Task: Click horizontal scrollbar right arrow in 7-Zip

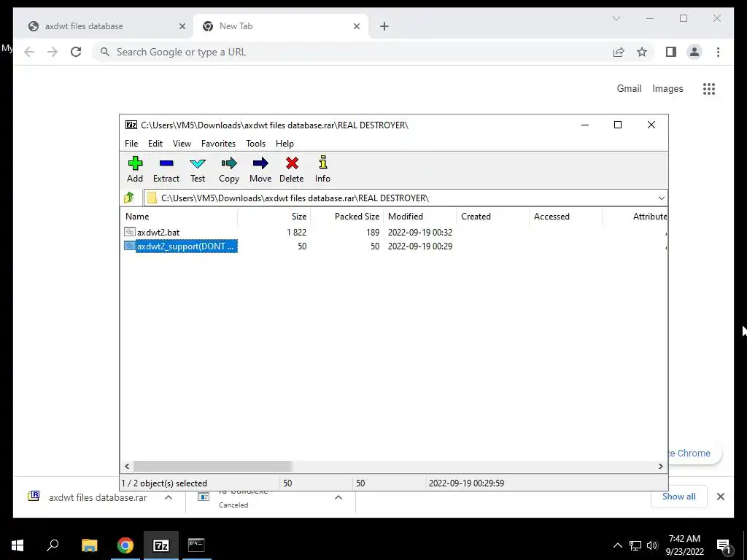Action: (661, 466)
